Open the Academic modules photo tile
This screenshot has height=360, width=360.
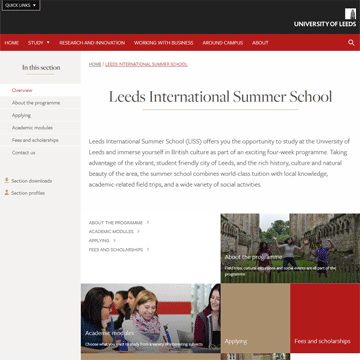click(x=150, y=318)
